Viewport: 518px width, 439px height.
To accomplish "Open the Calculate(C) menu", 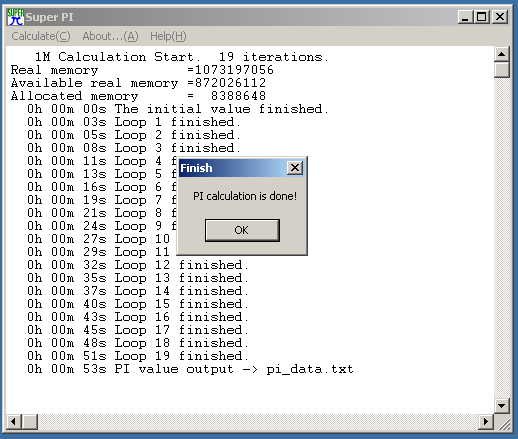I will click(x=41, y=36).
